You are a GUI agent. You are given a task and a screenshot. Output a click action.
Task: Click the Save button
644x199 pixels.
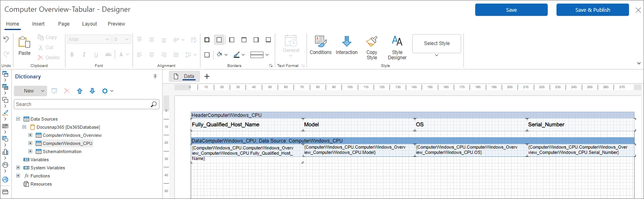(511, 10)
